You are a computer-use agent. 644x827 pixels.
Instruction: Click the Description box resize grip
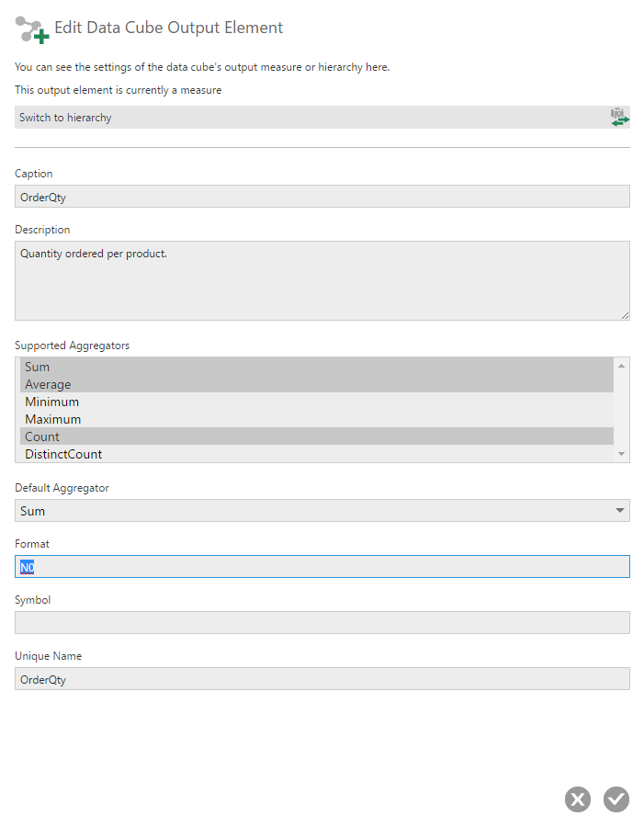click(x=625, y=315)
